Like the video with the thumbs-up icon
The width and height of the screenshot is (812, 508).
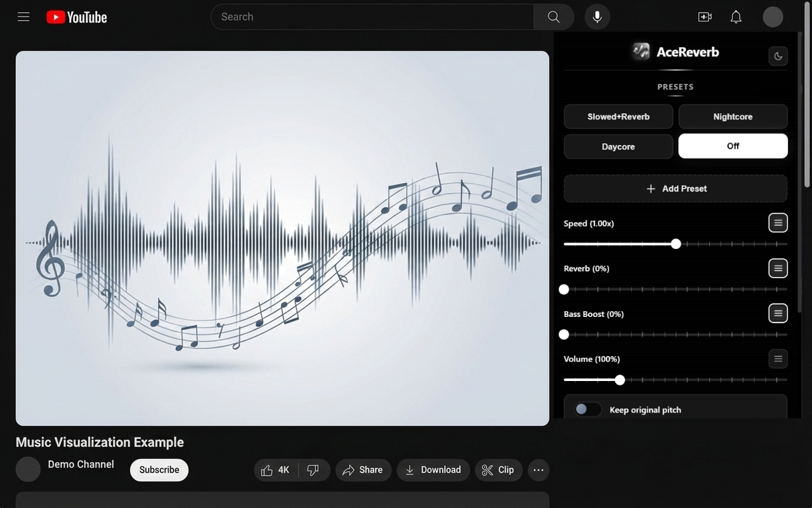click(x=267, y=470)
